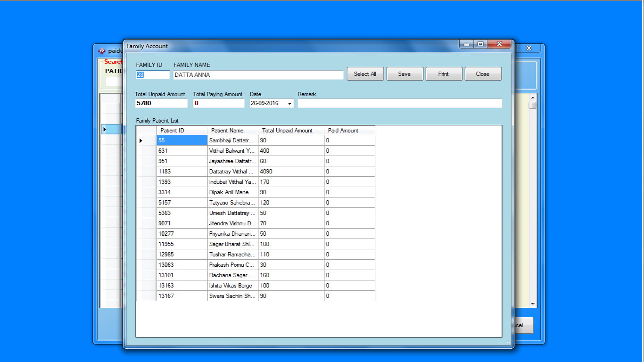
Task: Click Paid Amount column header
Action: click(350, 131)
